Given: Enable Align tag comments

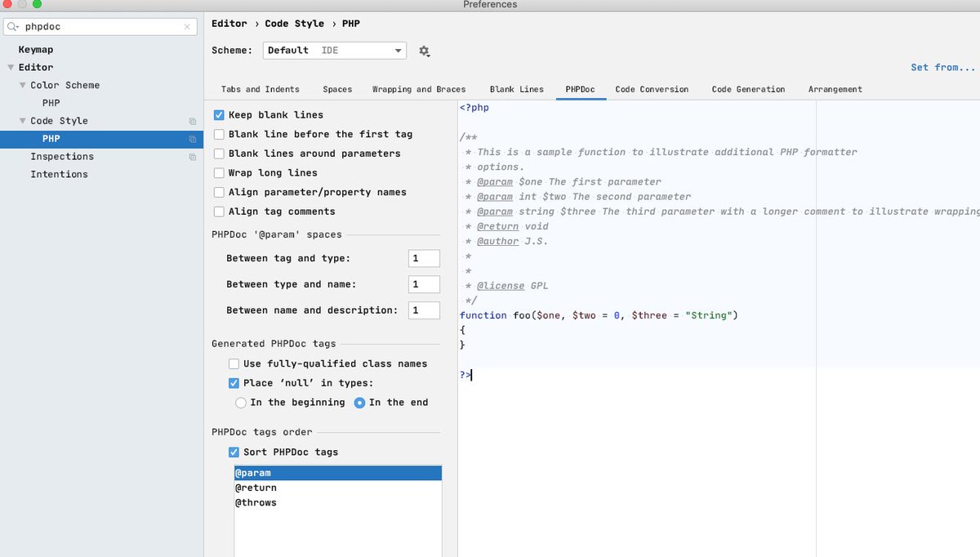Looking at the screenshot, I should coord(219,212).
